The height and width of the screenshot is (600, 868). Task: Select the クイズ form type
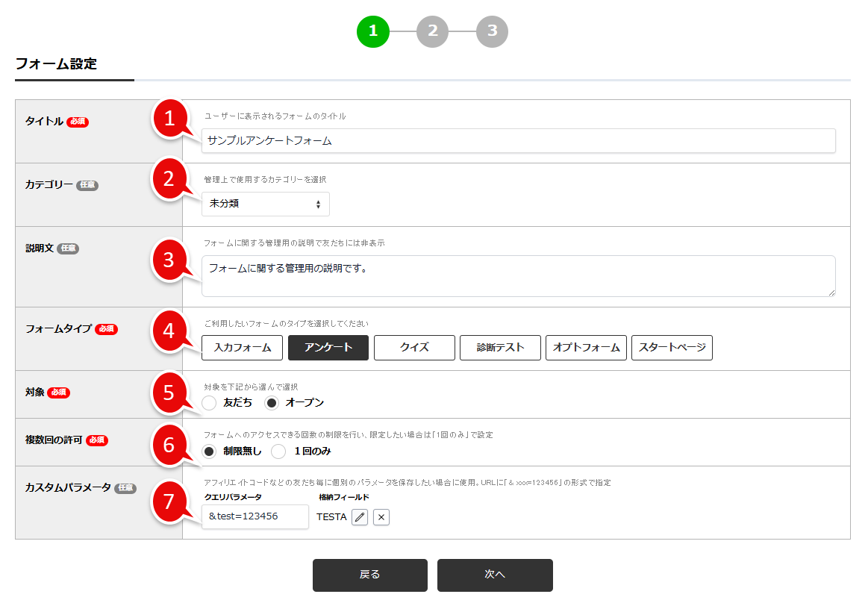click(x=413, y=347)
